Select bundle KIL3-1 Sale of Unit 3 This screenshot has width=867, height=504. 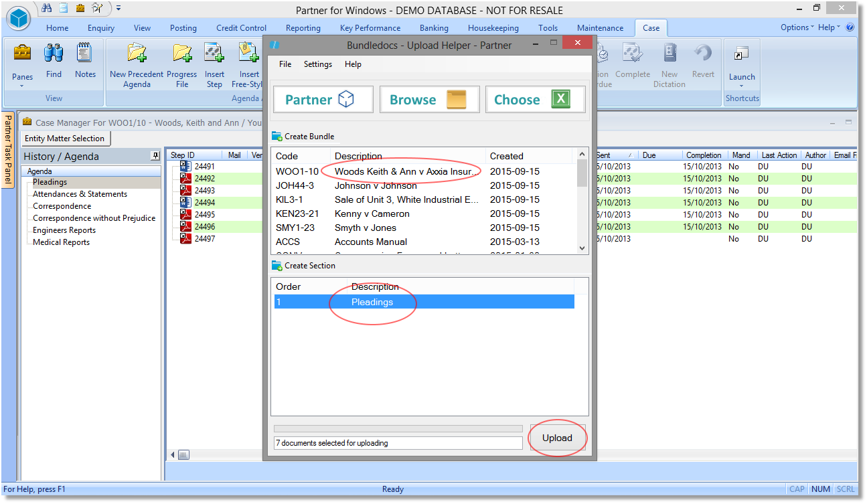pyautogui.click(x=424, y=199)
